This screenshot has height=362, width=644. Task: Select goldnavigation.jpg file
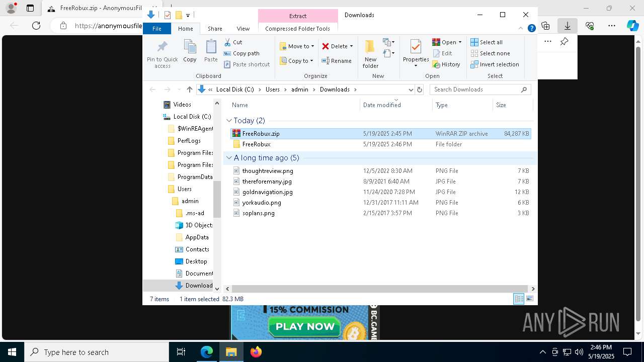point(380,192)
